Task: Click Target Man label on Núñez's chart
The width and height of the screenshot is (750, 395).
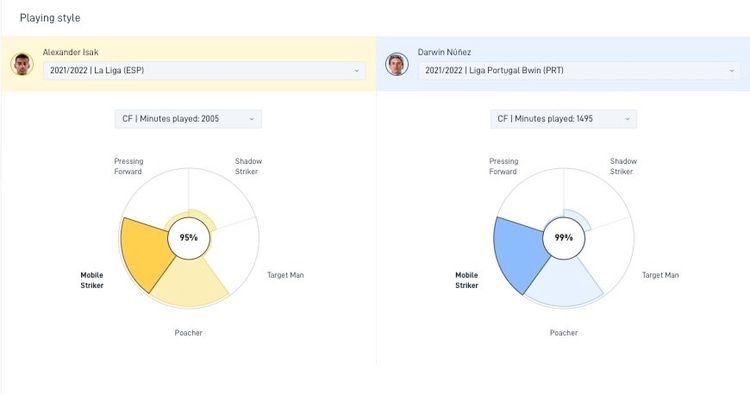Action: point(660,275)
